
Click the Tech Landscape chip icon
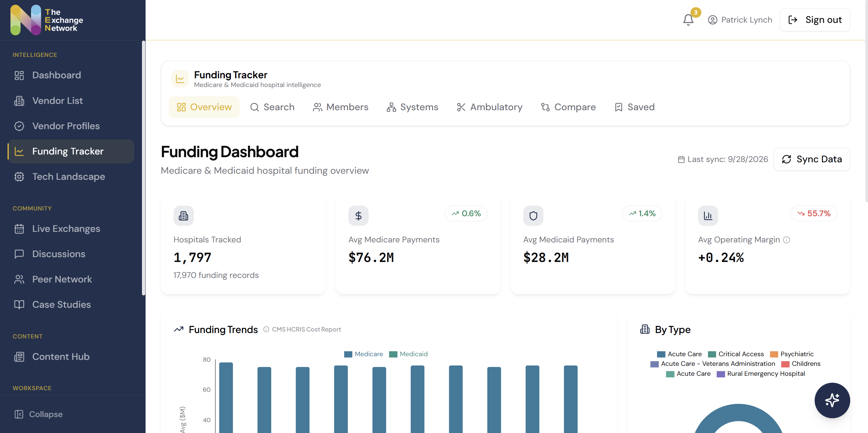coord(19,176)
